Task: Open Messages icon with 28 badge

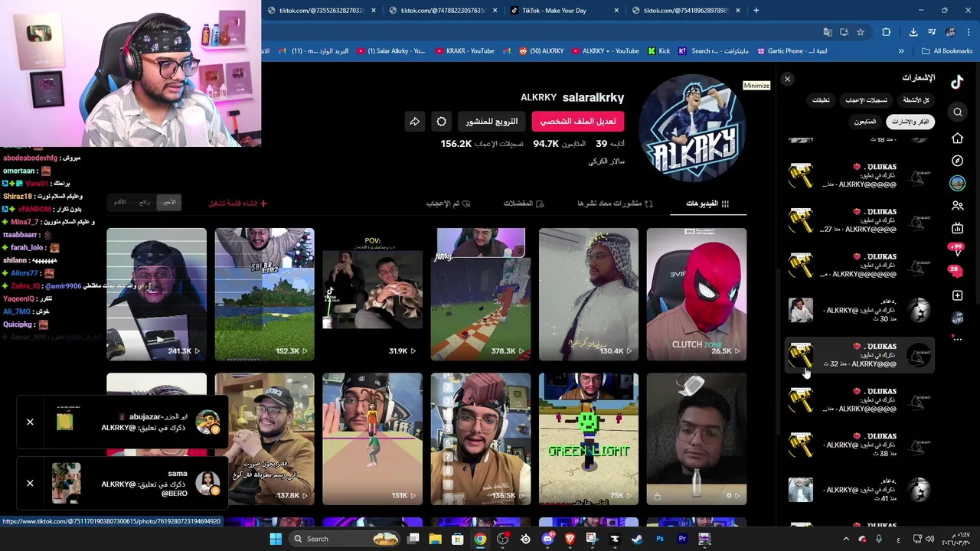Action: pyautogui.click(x=956, y=272)
